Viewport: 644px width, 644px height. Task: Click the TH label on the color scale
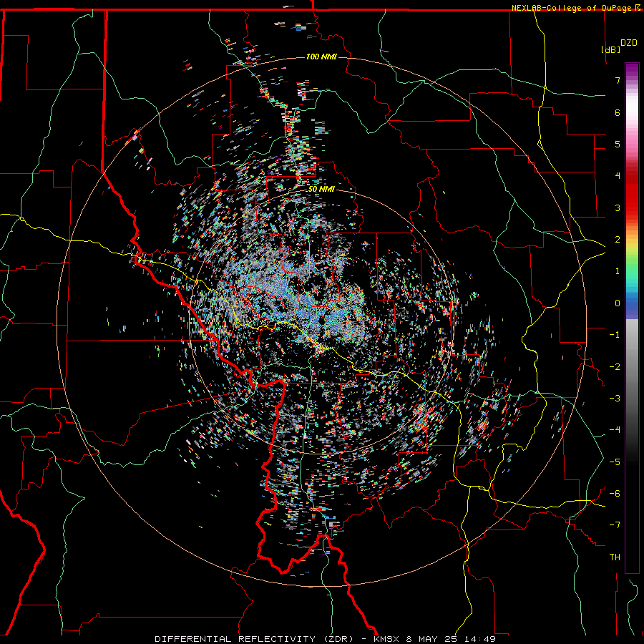pyautogui.click(x=615, y=557)
